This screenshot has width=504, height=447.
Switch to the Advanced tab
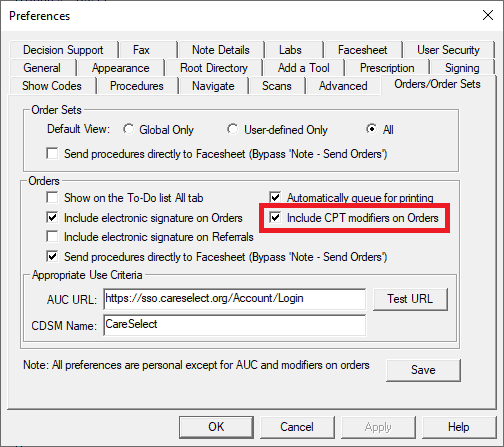[343, 86]
